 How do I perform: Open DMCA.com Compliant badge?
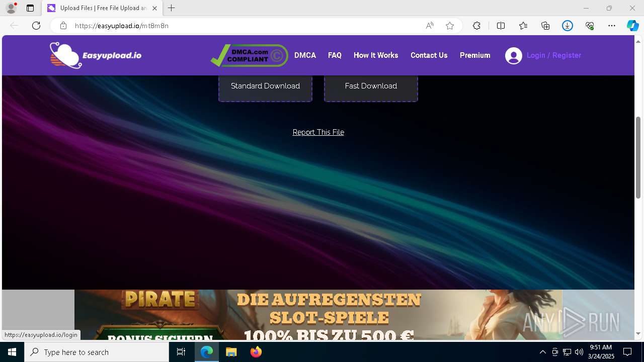(x=250, y=55)
